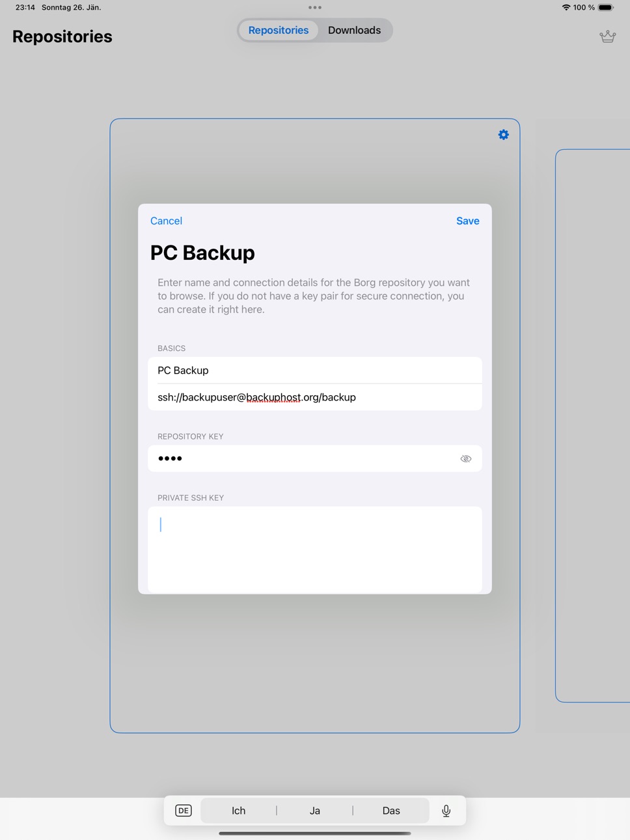Switch keyboard language via DE icon

184,811
